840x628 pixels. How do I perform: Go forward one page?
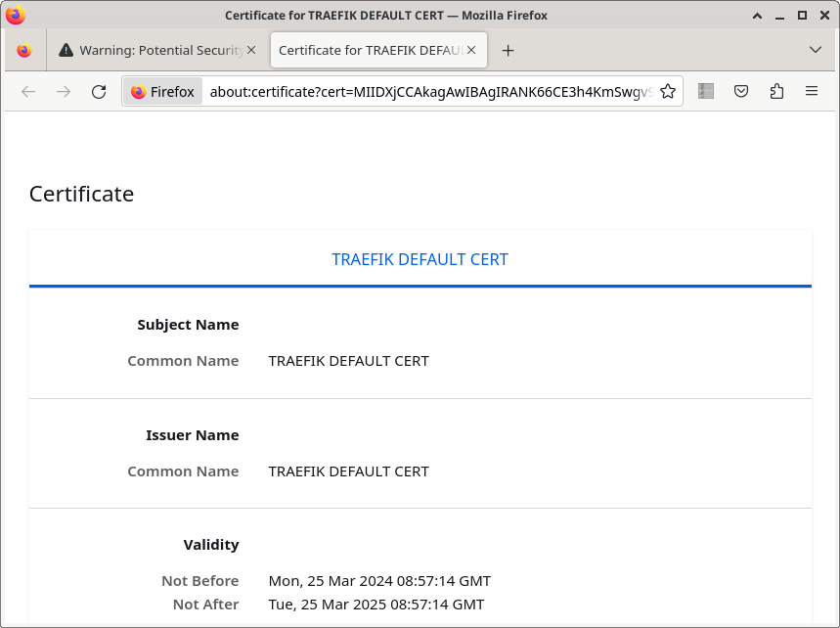(x=64, y=92)
